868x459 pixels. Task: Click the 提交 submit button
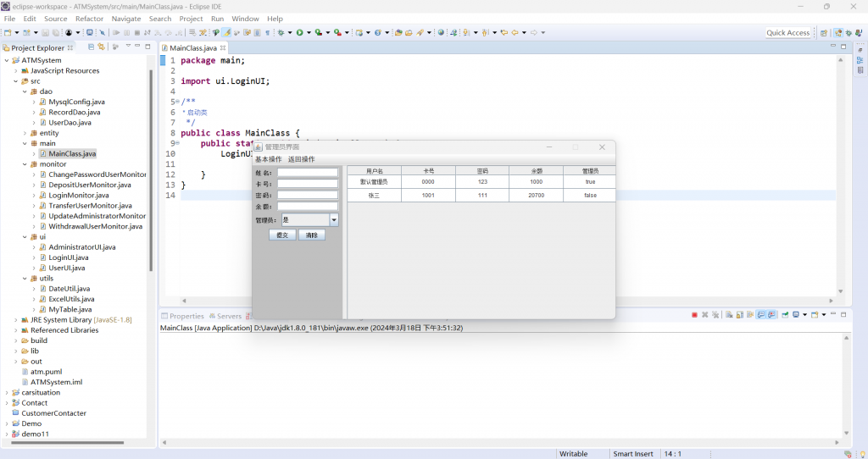pos(282,235)
